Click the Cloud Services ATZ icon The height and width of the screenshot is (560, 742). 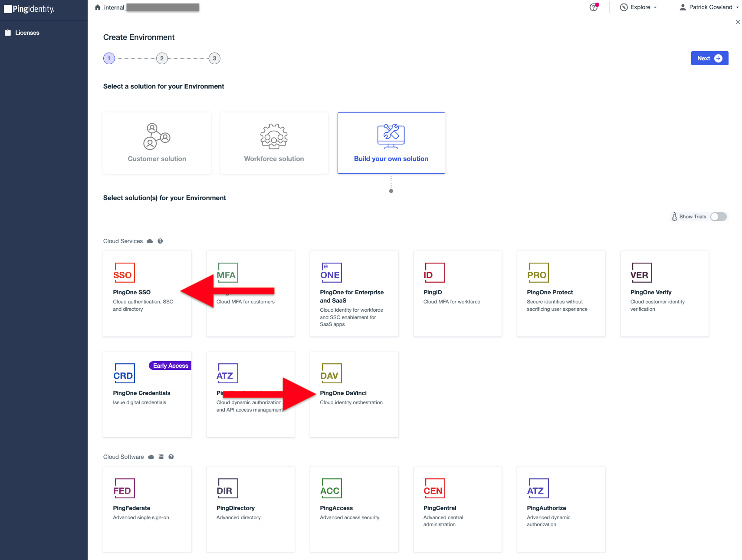[227, 373]
